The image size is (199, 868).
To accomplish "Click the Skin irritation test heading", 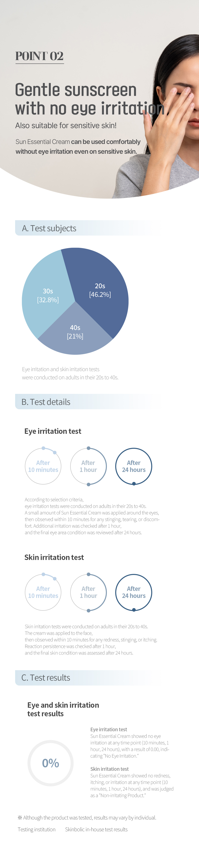I will 54,557.
